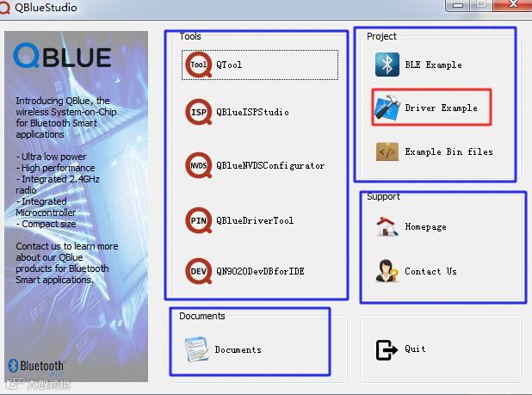Open the PIN QBlueDriverTool icon
The width and height of the screenshot is (532, 395).
tap(198, 220)
